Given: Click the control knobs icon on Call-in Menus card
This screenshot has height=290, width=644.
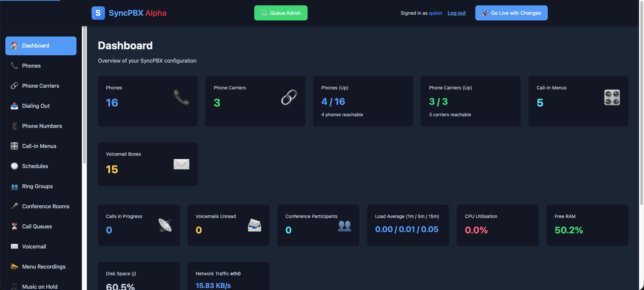Looking at the screenshot, I should point(612,97).
